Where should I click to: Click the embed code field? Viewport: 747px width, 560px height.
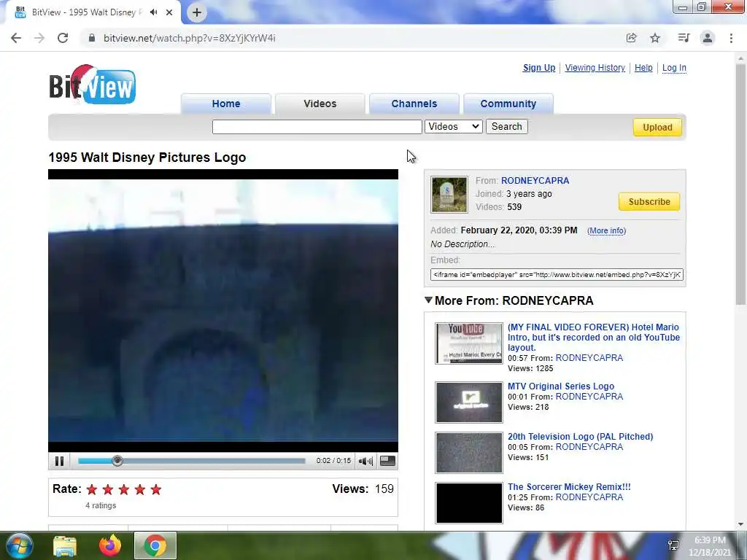coord(557,275)
